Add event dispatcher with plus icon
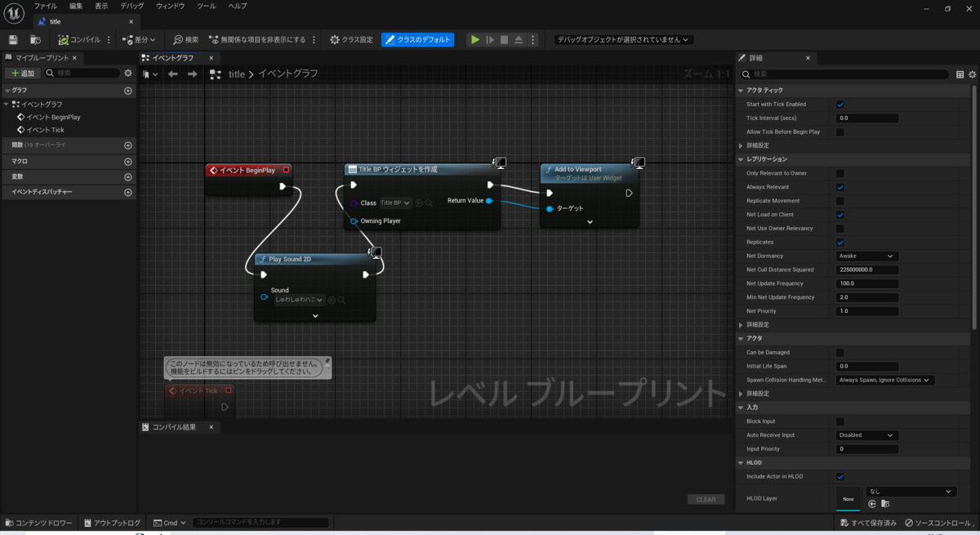 128,192
